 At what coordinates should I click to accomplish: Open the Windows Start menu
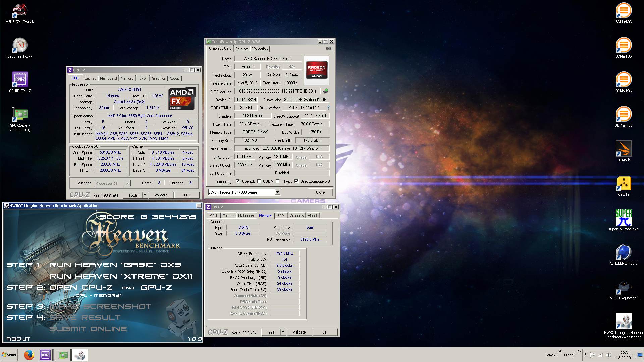(x=9, y=355)
